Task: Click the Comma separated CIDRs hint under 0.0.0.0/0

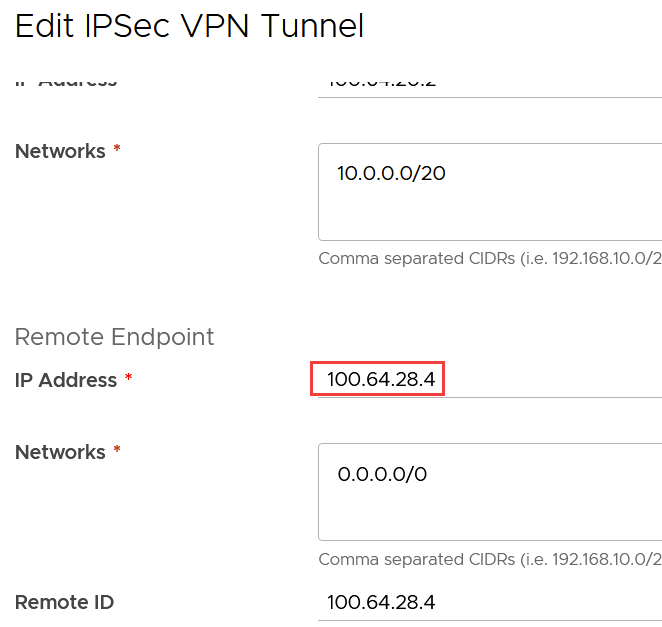Action: [430, 559]
